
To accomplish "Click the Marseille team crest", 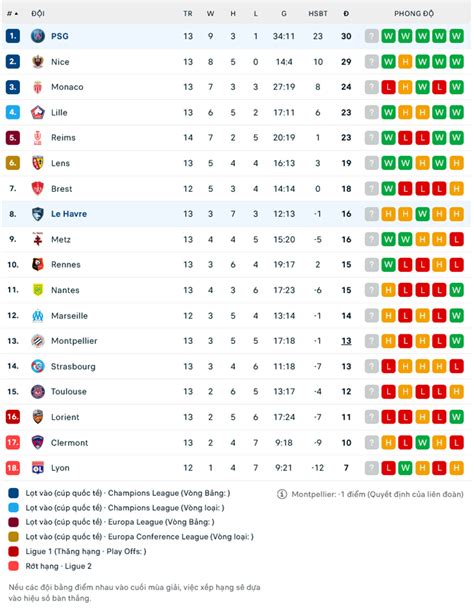I will [38, 315].
